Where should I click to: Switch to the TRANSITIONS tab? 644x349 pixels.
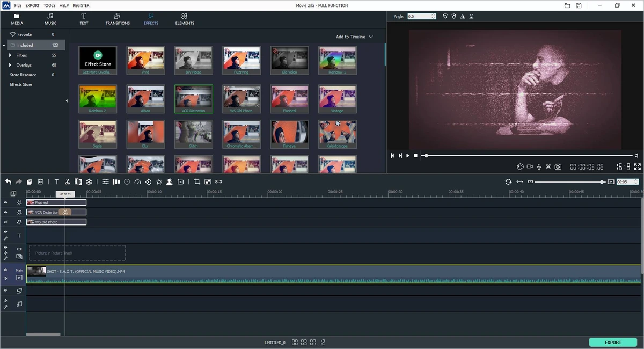118,19
